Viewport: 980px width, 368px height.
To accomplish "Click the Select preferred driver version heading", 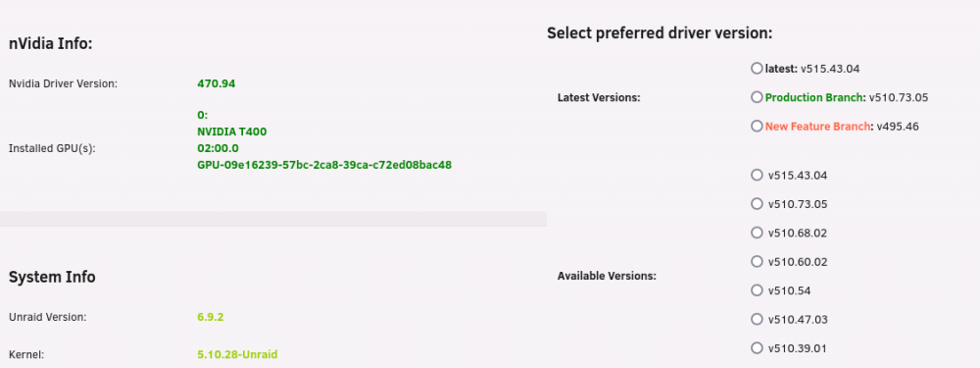I will click(660, 33).
